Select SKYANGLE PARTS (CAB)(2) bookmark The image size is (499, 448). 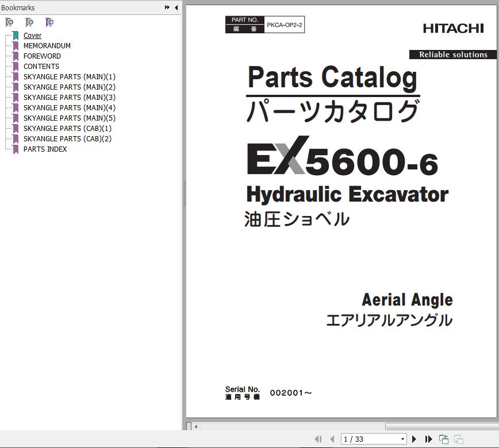point(67,138)
